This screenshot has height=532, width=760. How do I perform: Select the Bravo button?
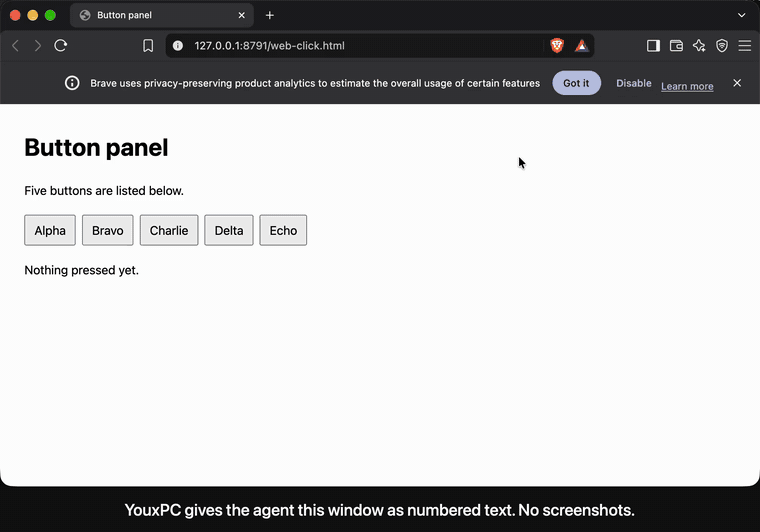pyautogui.click(x=108, y=230)
